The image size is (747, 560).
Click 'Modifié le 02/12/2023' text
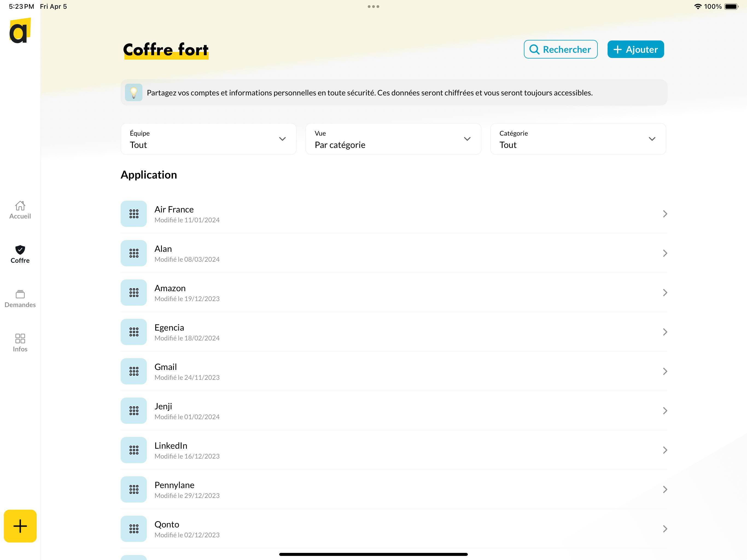[187, 535]
